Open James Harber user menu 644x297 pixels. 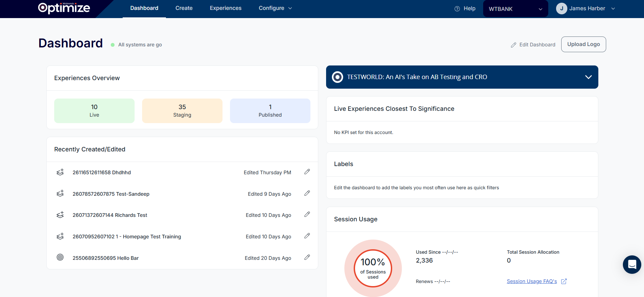coord(585,9)
